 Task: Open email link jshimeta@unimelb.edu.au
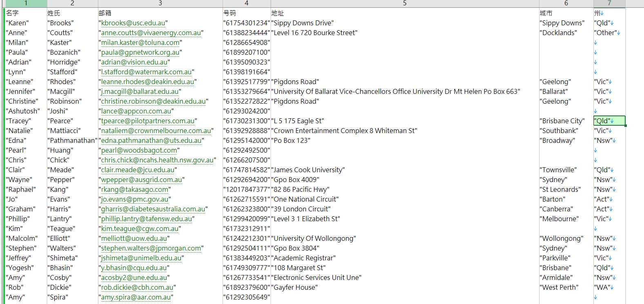[x=141, y=258]
